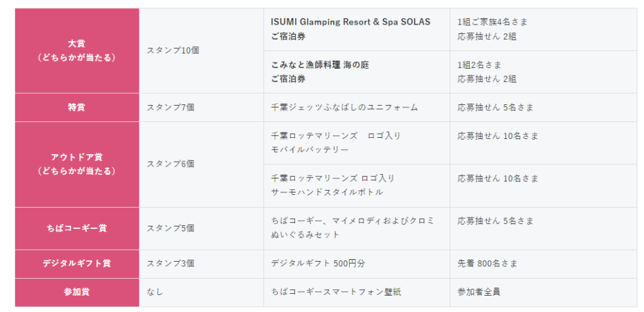Click デジタルギフト 500円分 cell
Image resolution: width=644 pixels, height=312 pixels.
[x=357, y=264]
